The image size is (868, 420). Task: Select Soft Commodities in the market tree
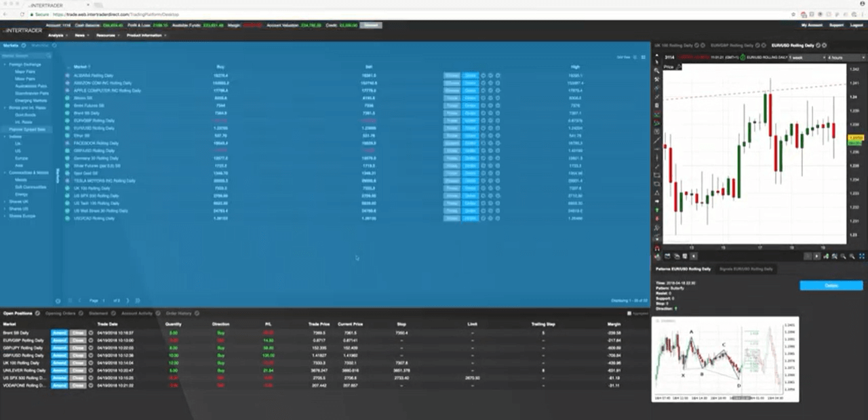[31, 187]
